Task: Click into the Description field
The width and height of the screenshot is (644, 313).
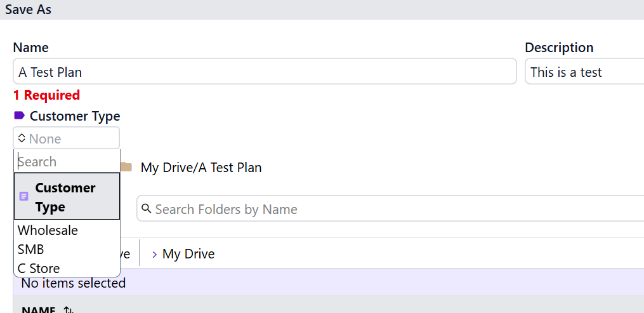Action: pos(584,72)
